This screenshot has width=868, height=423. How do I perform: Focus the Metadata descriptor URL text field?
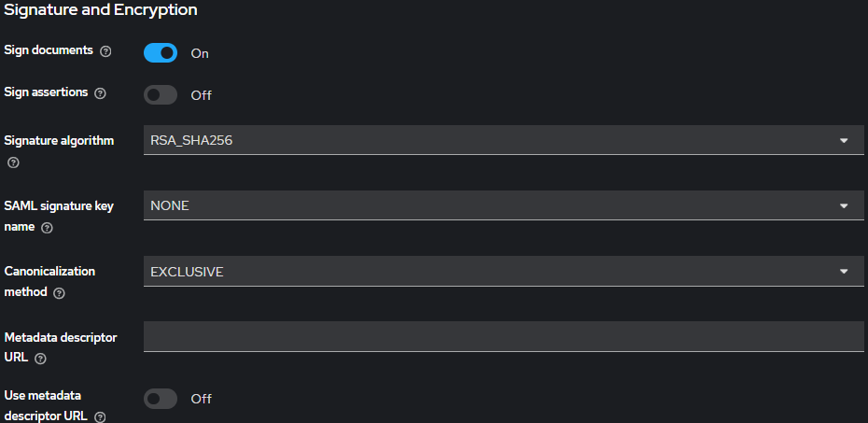503,336
